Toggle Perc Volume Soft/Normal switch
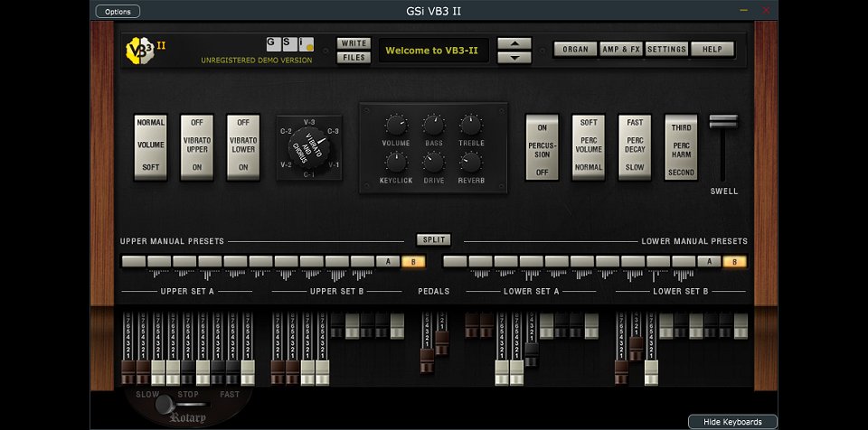 click(x=589, y=146)
